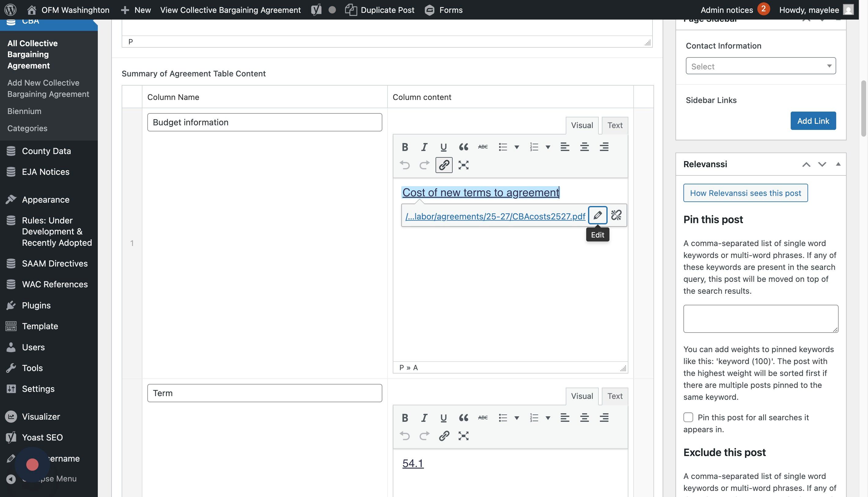868x497 pixels.
Task: Click Strikethrough icon in Budget information editor
Action: [483, 147]
